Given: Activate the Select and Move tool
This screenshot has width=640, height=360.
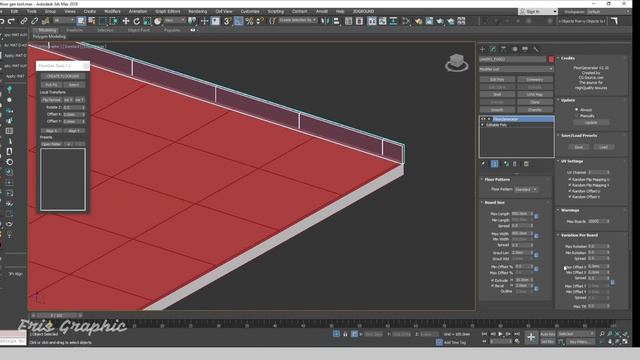Looking at the screenshot, I should click(125, 21).
